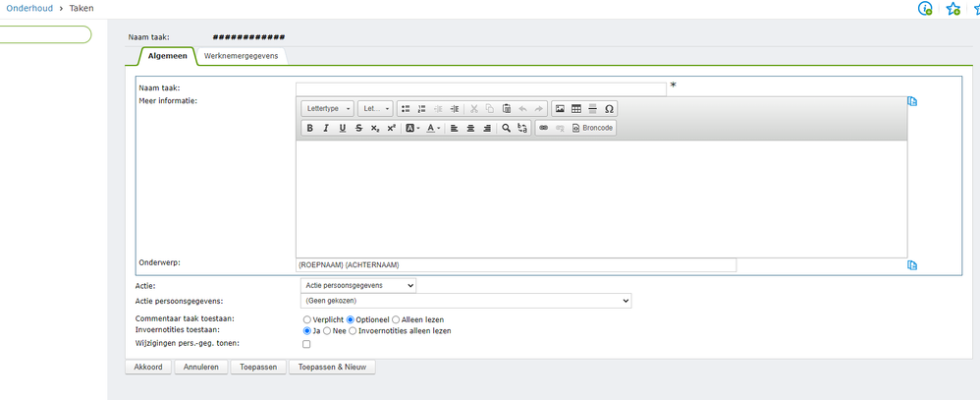Click the document icon next to Onderwerp
Viewport: 980px width, 400px height.
point(912,265)
